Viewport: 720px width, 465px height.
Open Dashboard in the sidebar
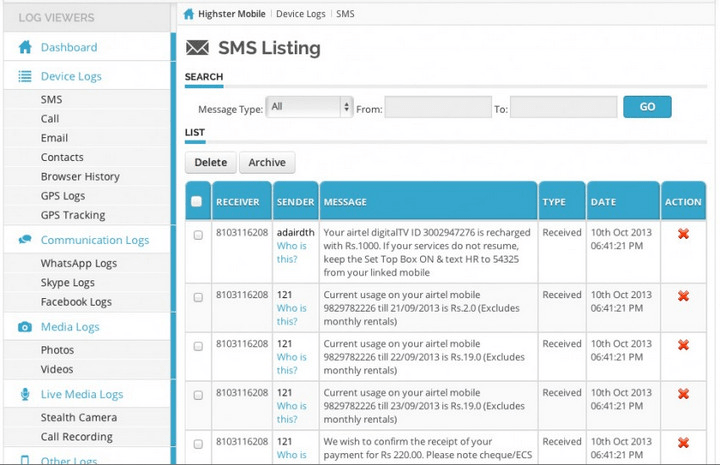pos(69,47)
